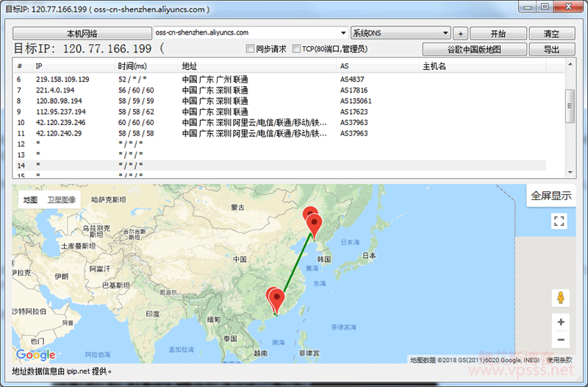This screenshot has width=588, height=387.
Task: Open the 使用条款 link
Action: (559, 360)
